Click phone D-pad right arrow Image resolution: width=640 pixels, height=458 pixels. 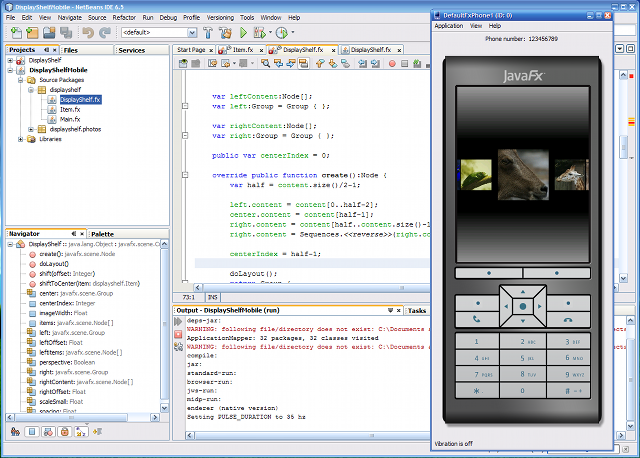tap(540, 306)
